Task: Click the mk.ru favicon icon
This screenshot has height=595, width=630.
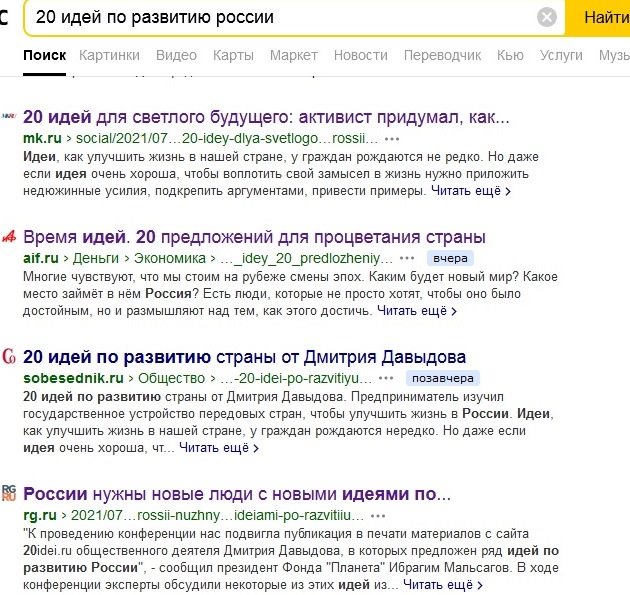Action: [x=9, y=117]
